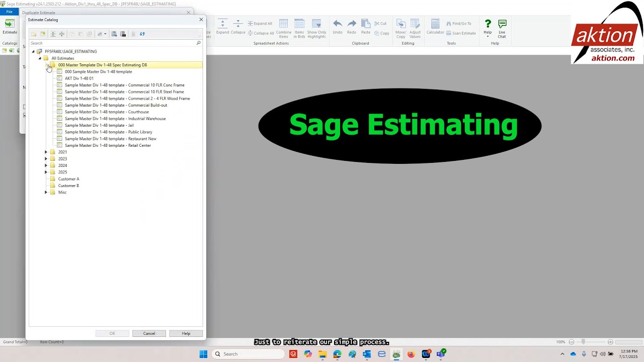Select the Jail template
Screen dimensions: 644x362
pos(99,125)
